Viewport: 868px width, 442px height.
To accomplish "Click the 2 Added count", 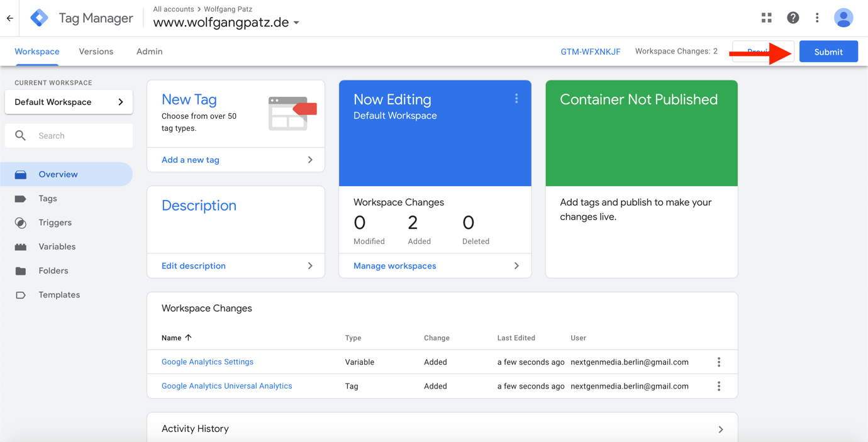I will (419, 229).
